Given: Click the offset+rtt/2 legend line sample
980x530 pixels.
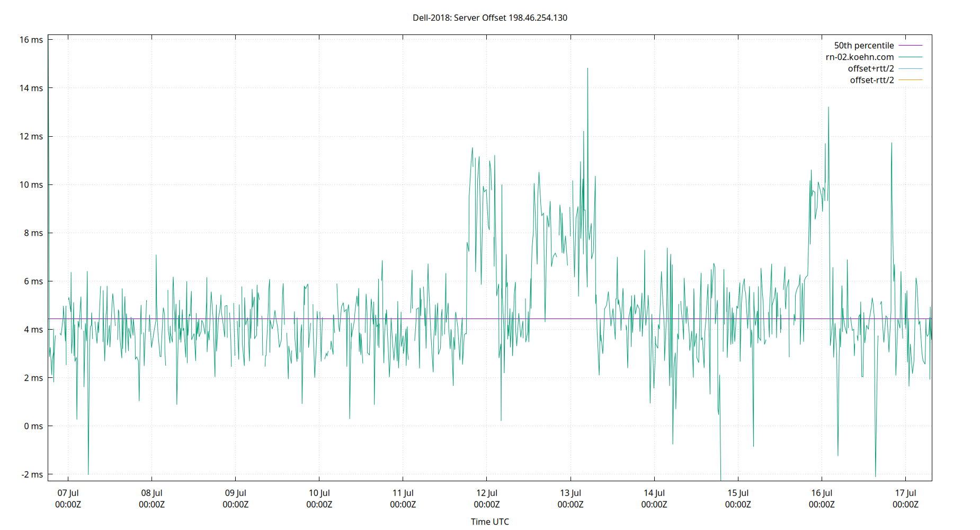Looking at the screenshot, I should [910, 68].
